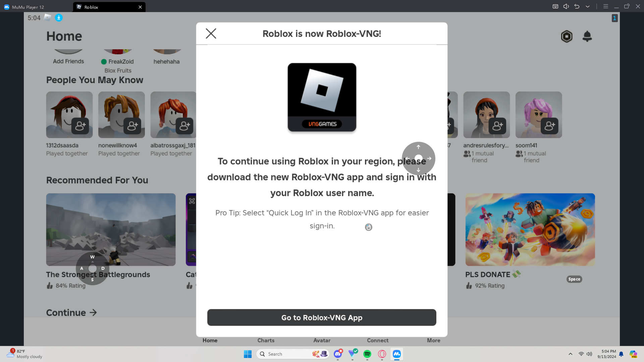Add nonewillknow4 as a friend
644x362 pixels.
click(132, 126)
